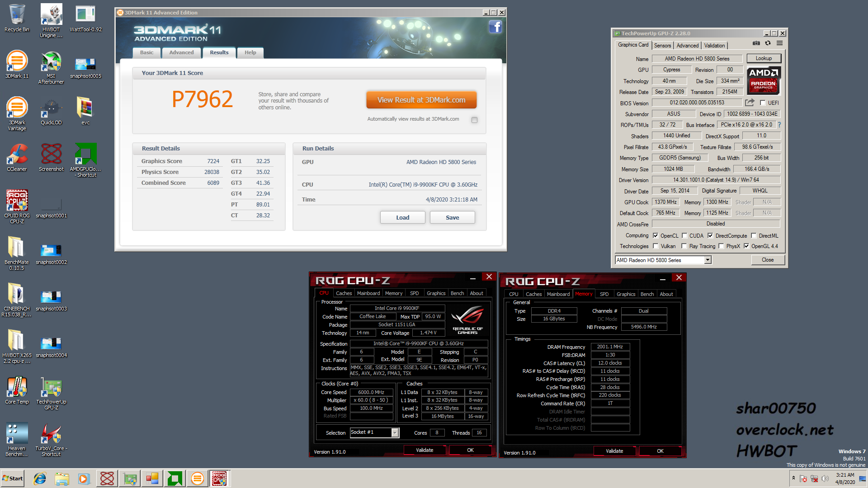This screenshot has width=868, height=488.
Task: Open evc archive icon on desktop
Action: [85, 111]
